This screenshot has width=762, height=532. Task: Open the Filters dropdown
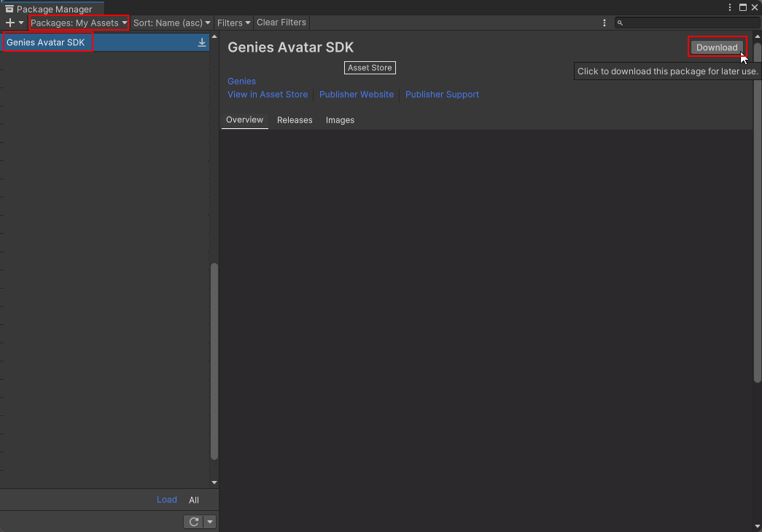tap(233, 23)
